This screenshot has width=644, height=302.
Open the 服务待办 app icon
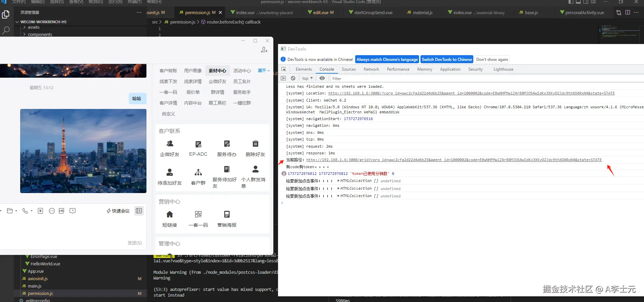tap(227, 144)
